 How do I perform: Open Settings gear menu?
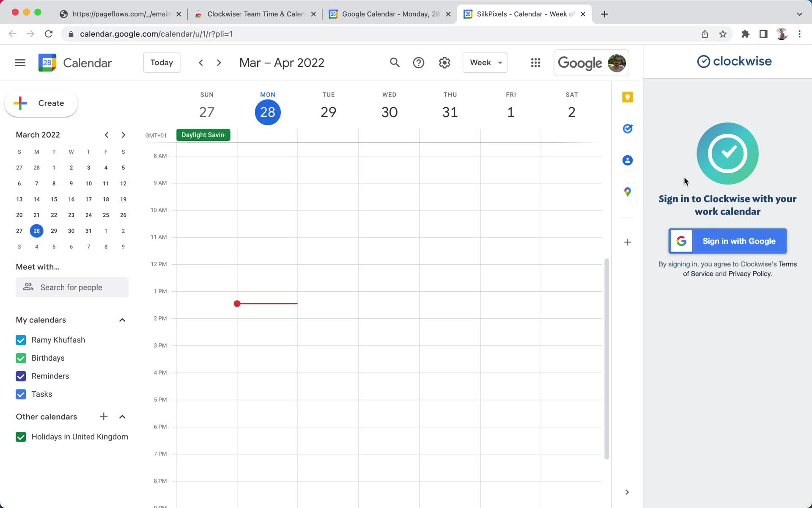[444, 63]
